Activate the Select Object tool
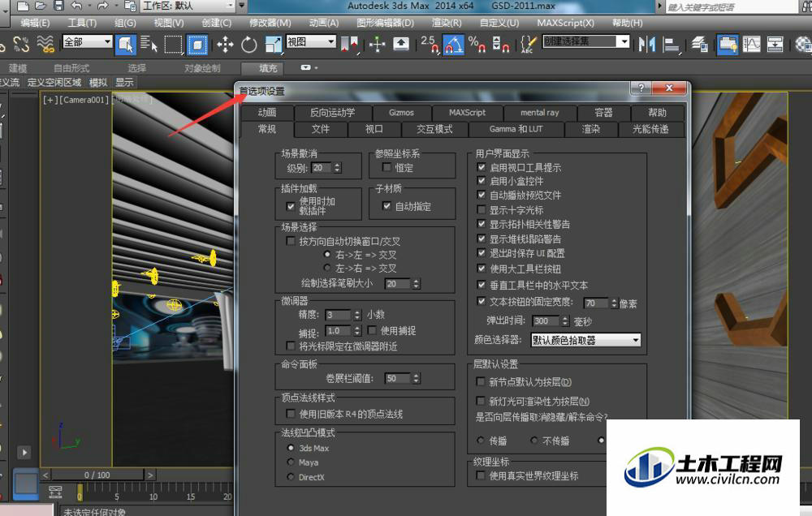Viewport: 812px width, 516px height. [126, 45]
